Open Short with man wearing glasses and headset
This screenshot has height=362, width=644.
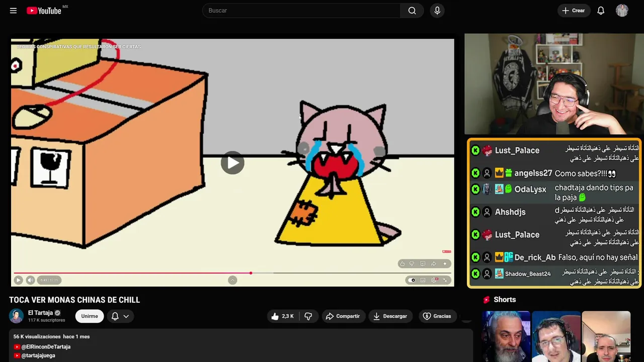(x=556, y=336)
